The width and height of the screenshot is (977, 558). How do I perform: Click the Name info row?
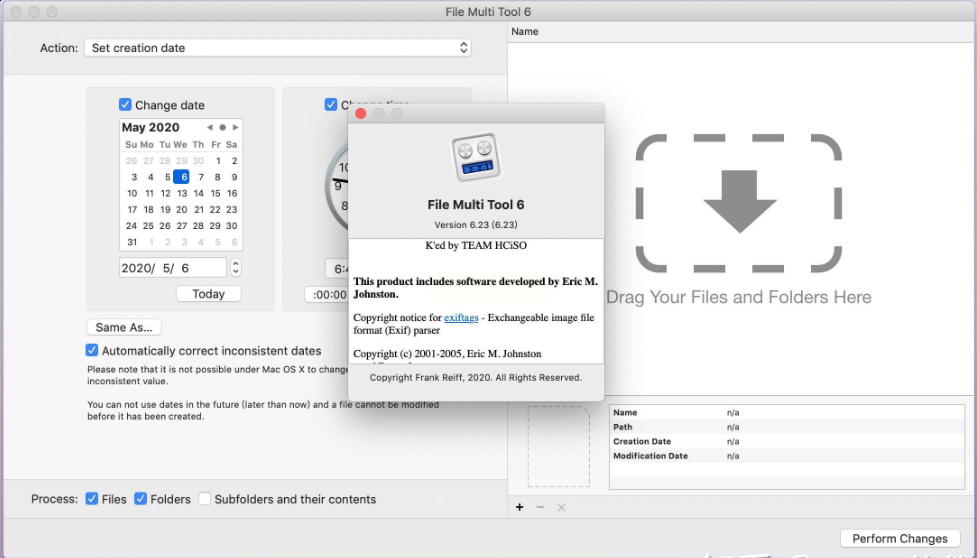click(787, 412)
